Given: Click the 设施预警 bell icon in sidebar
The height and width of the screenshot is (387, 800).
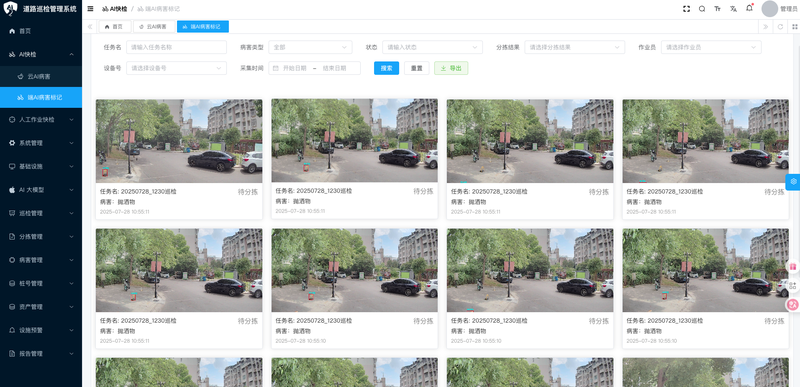Looking at the screenshot, I should 12,330.
